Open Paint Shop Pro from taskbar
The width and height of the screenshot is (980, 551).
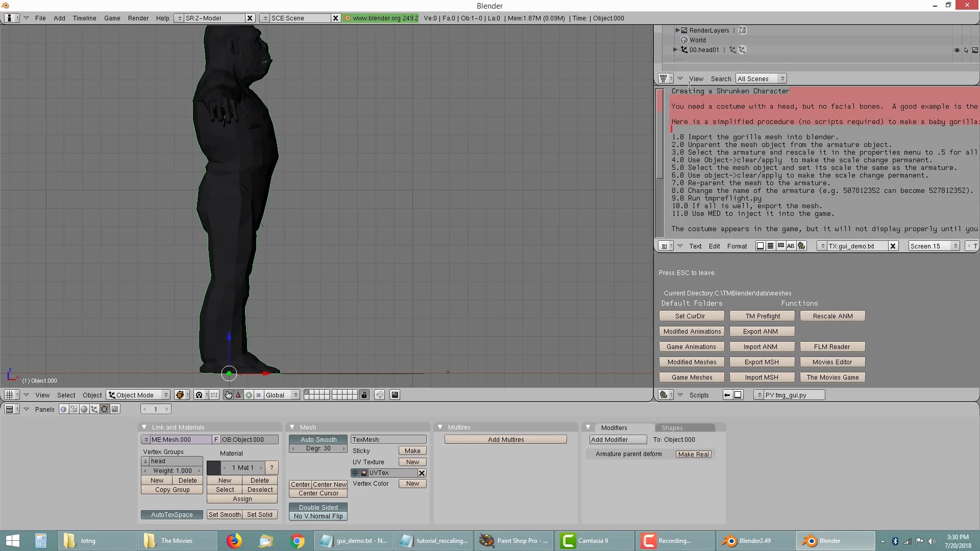513,541
